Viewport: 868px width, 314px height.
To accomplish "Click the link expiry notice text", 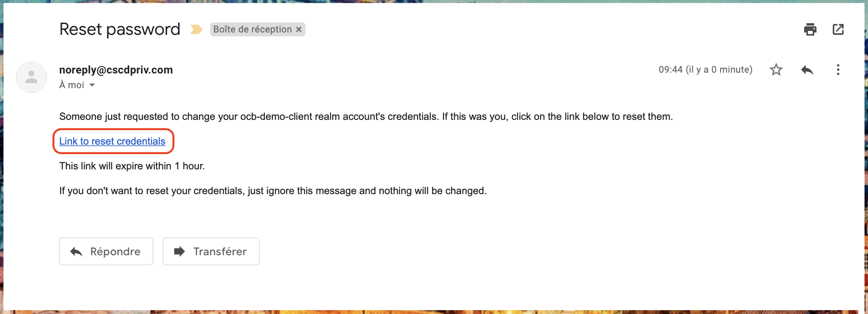I will pos(132,166).
